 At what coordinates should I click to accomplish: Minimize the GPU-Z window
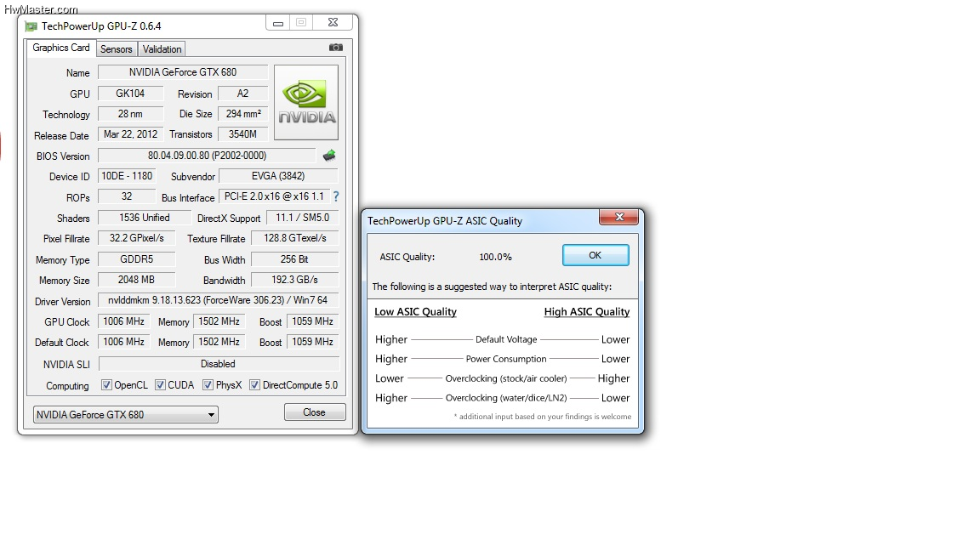[x=278, y=23]
